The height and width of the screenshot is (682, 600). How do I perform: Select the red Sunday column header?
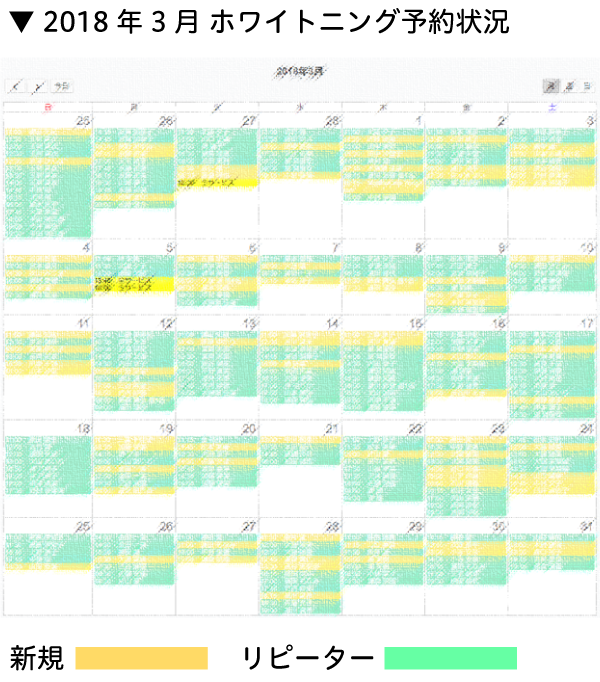(x=47, y=106)
